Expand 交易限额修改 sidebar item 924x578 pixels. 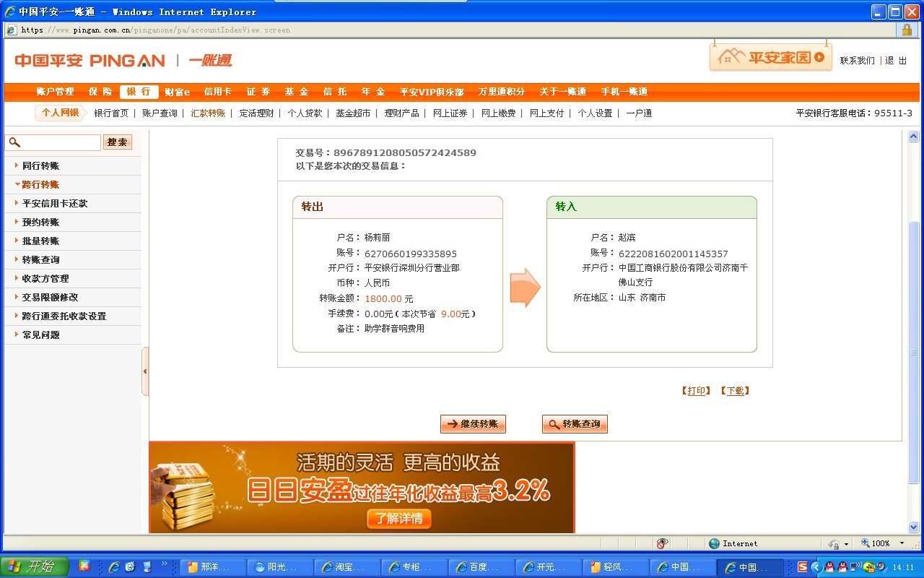50,298
